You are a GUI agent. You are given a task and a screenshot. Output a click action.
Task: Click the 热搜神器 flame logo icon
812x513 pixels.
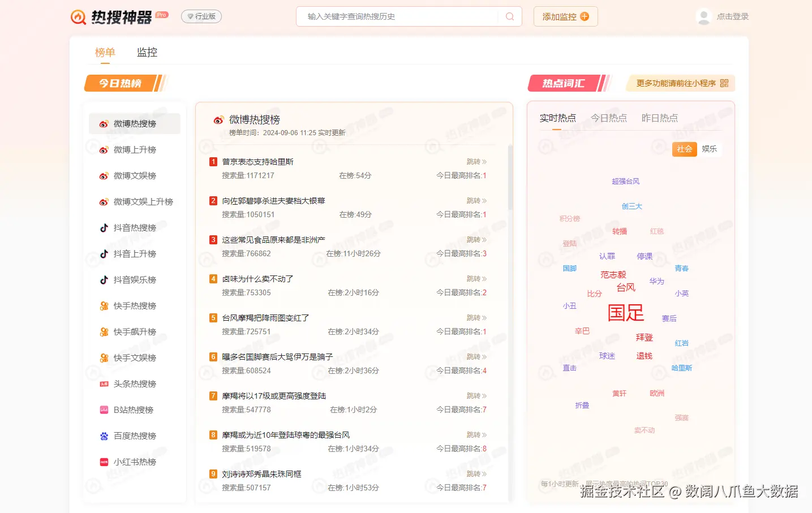(78, 17)
